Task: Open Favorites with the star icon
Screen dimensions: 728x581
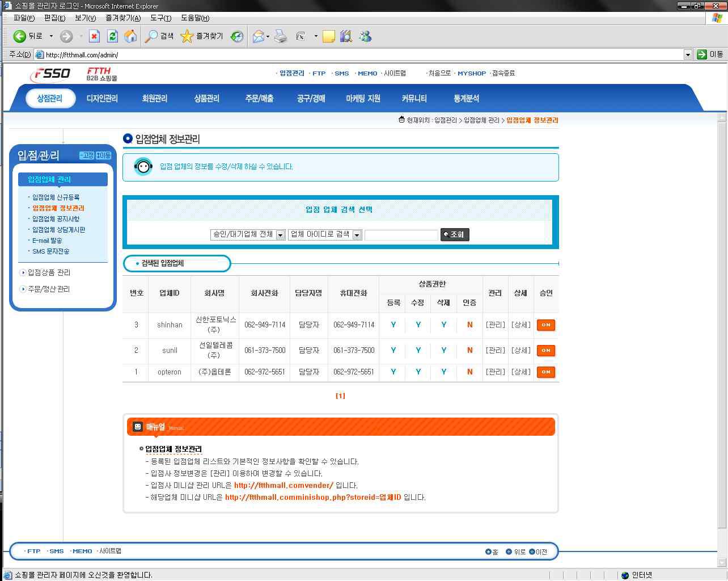Action: 187,36
